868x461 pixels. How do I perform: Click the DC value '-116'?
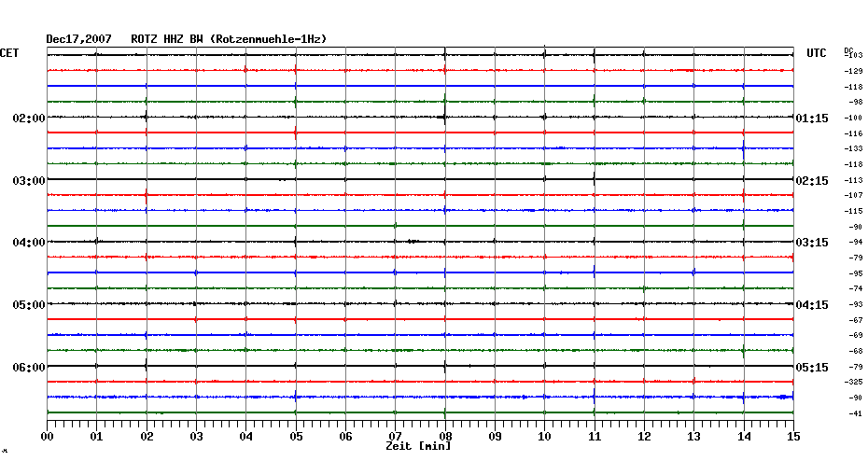(x=853, y=134)
